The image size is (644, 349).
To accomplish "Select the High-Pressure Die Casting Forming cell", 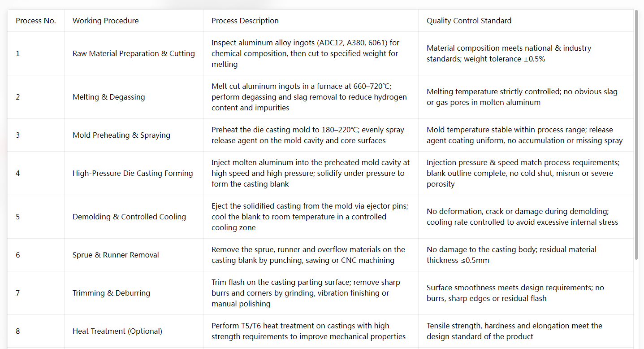I will [x=134, y=173].
